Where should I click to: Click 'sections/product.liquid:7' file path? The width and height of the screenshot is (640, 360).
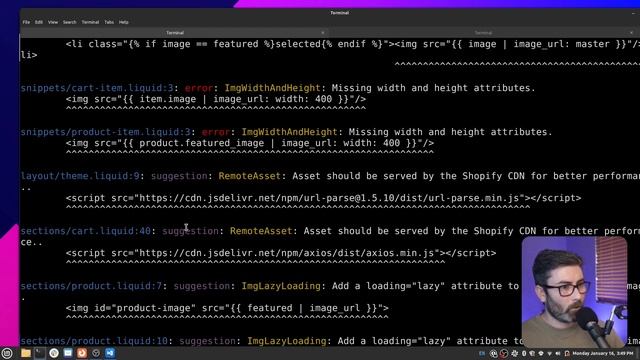coord(91,286)
